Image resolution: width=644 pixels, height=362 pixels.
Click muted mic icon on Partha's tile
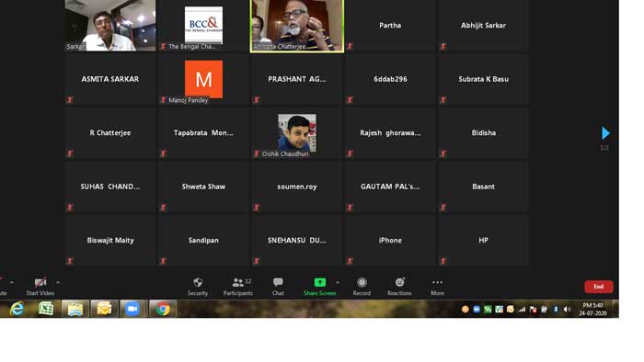[350, 46]
